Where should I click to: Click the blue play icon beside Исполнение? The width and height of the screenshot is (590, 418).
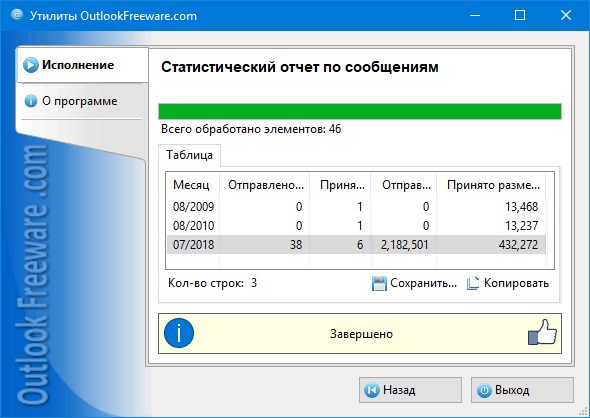(30, 65)
